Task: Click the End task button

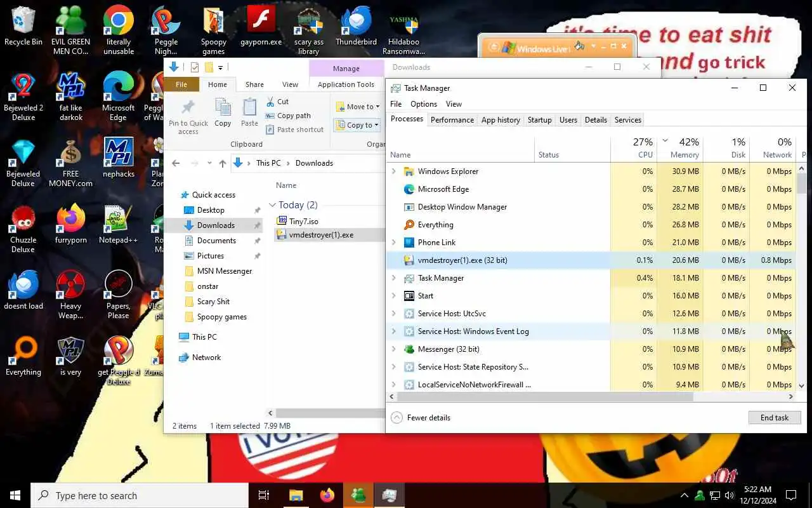Action: [x=775, y=417]
